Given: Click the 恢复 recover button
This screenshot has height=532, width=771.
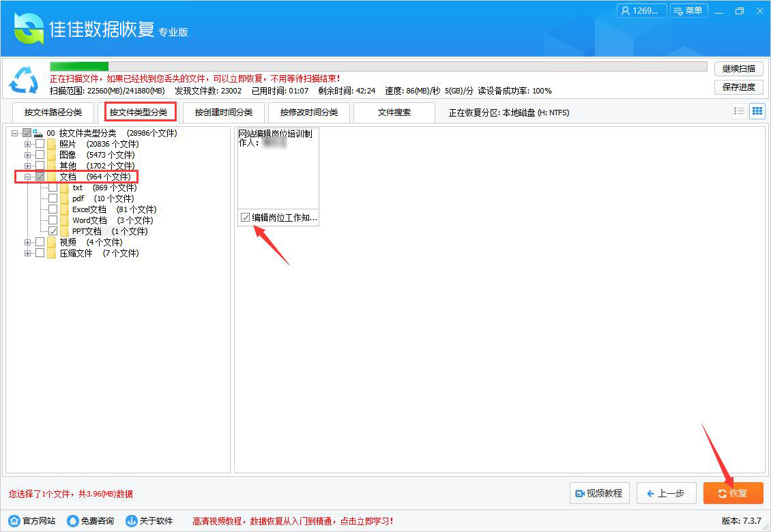Looking at the screenshot, I should pyautogui.click(x=733, y=493).
